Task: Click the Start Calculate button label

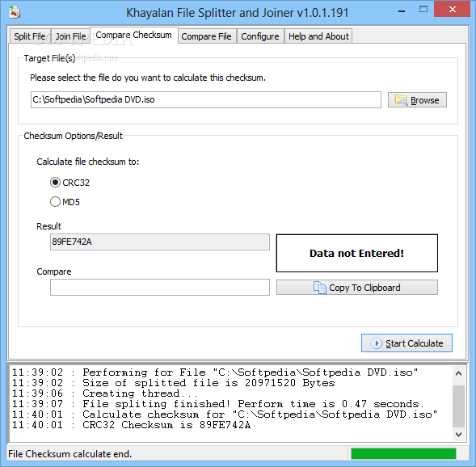Action: point(415,343)
